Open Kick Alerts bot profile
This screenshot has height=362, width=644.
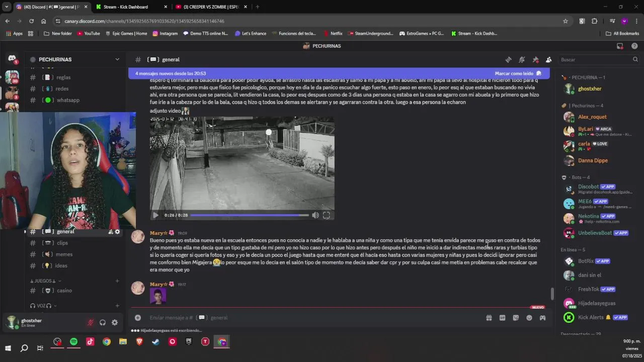(x=599, y=317)
